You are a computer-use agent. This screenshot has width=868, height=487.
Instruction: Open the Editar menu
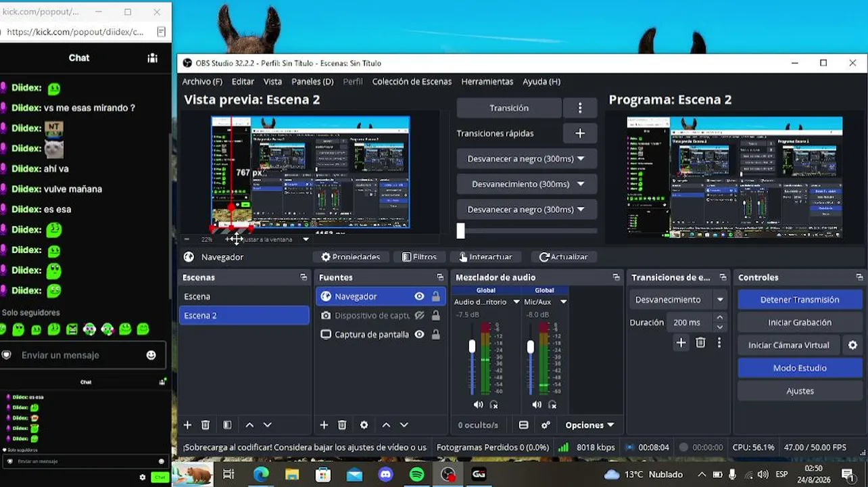point(243,81)
